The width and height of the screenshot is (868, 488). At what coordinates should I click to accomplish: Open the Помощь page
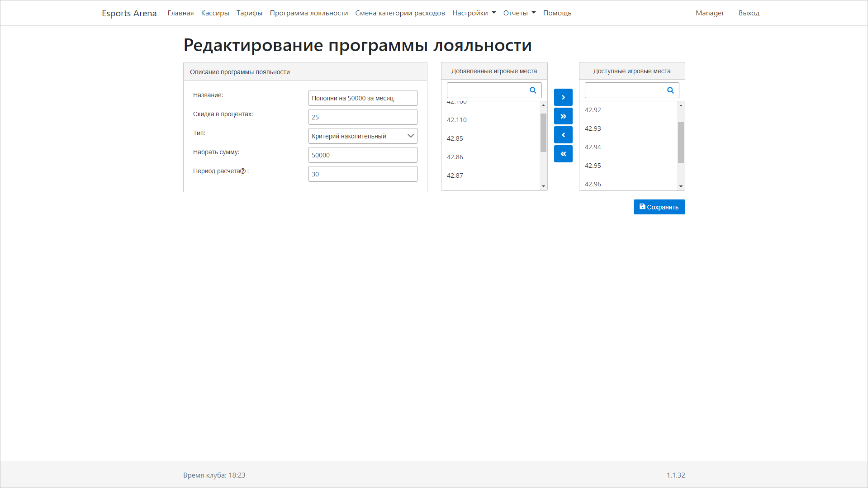click(557, 13)
